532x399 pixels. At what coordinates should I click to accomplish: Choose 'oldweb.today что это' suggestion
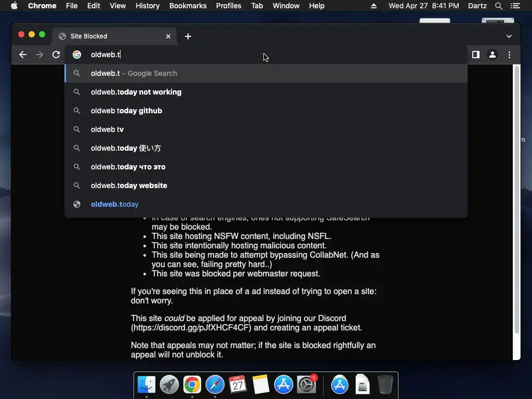(x=266, y=167)
